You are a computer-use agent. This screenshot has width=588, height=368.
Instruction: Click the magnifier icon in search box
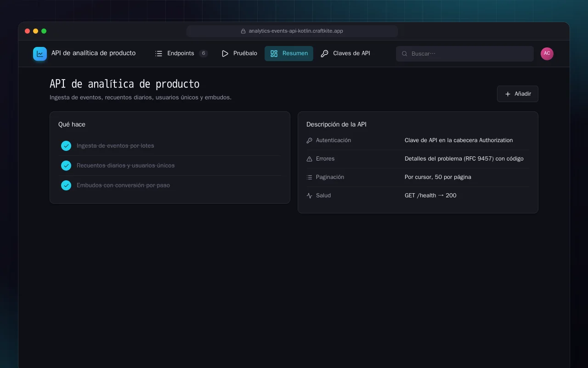[405, 54]
